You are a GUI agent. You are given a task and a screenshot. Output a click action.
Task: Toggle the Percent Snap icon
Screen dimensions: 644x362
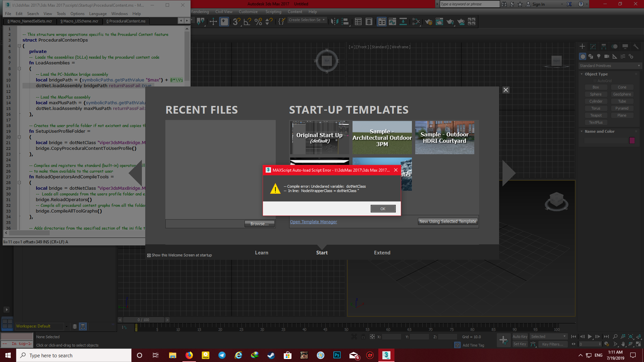pyautogui.click(x=258, y=22)
